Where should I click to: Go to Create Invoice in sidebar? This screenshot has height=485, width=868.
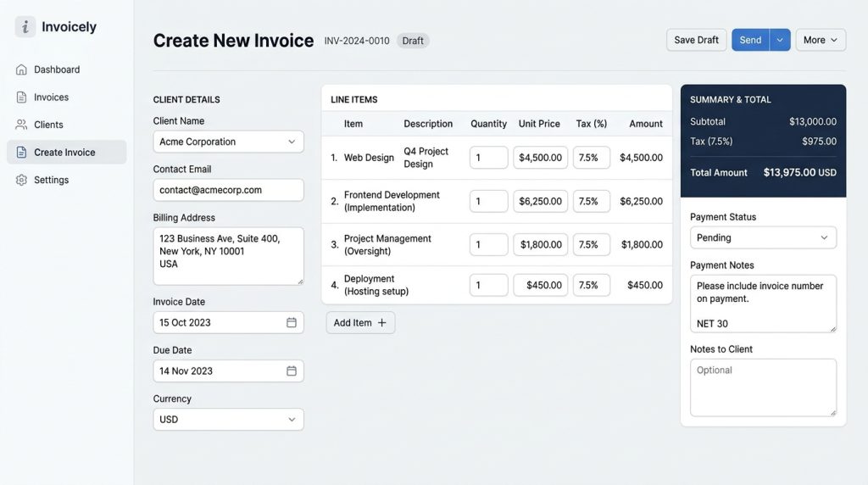tap(66, 153)
